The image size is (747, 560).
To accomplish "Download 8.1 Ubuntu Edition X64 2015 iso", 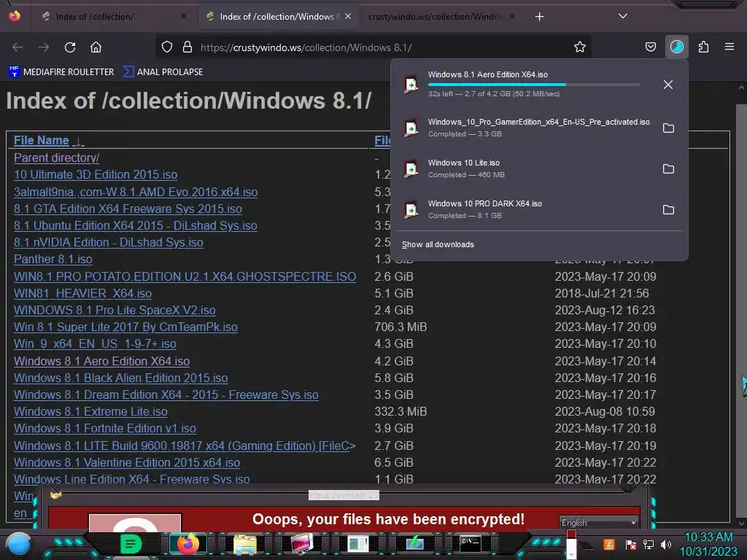I will click(x=135, y=226).
